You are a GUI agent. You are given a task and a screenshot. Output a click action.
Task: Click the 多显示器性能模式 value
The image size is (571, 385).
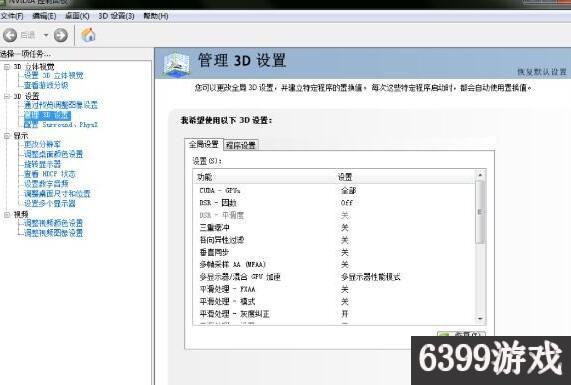tap(370, 277)
